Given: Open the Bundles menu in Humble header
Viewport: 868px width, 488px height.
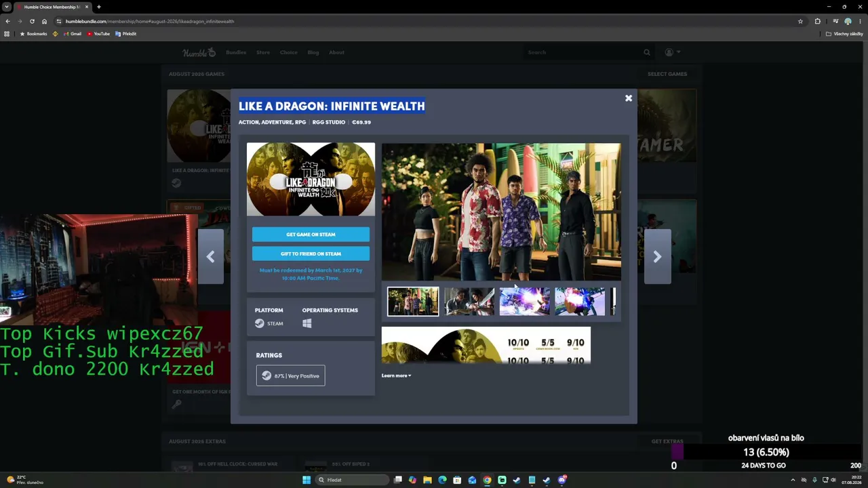Looking at the screenshot, I should click(236, 52).
